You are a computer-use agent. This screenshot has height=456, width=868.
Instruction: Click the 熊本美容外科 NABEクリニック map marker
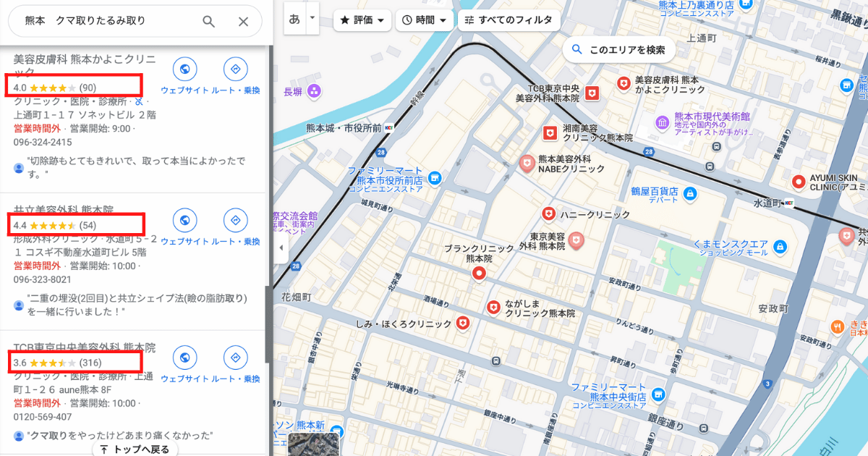point(528,164)
